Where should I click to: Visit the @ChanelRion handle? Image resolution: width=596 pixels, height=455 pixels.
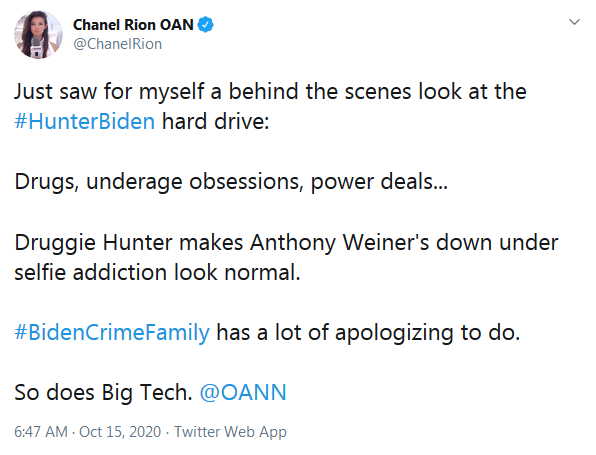coord(117,44)
